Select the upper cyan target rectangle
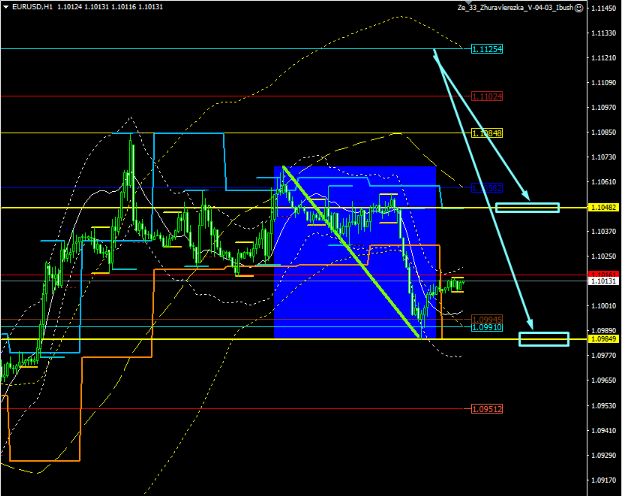The width and height of the screenshot is (623, 496). click(x=527, y=207)
